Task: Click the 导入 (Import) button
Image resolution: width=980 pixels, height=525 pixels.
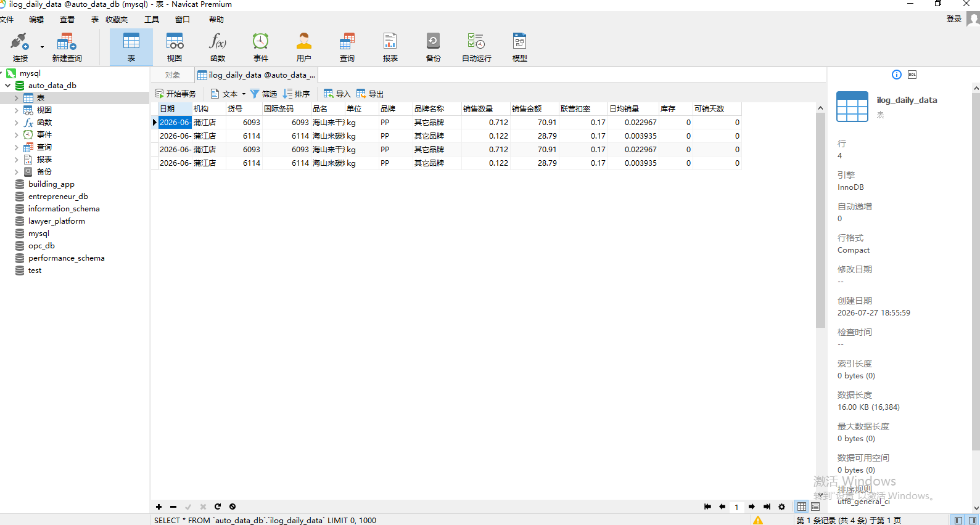Action: [337, 94]
